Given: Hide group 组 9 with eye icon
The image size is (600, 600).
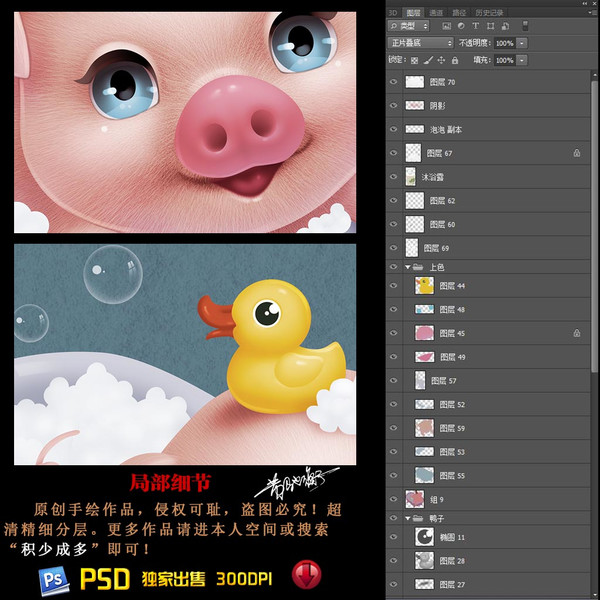Looking at the screenshot, I should click(393, 499).
